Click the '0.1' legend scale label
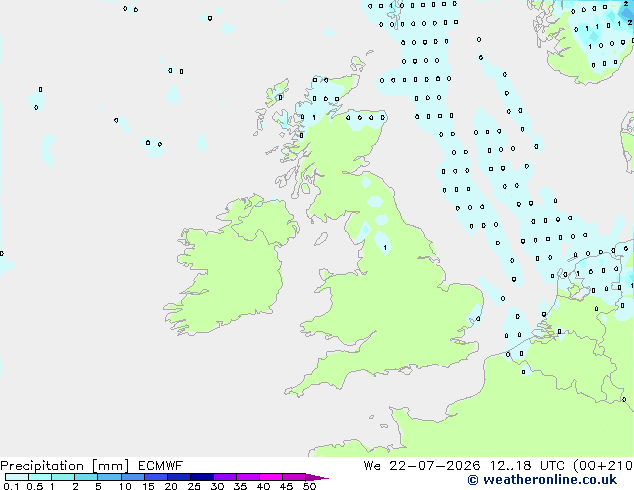This screenshot has height=490, width=634. click(x=11, y=486)
